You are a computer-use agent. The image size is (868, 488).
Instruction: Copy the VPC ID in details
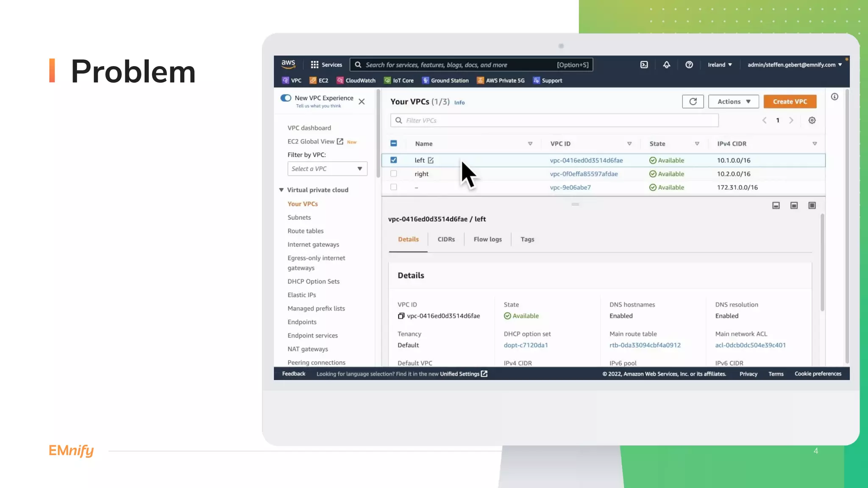tap(401, 316)
